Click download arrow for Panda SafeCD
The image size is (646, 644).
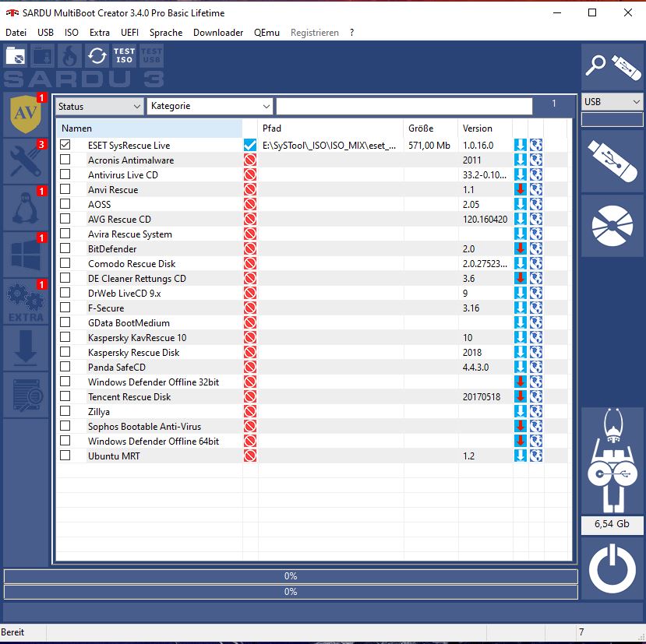(521, 367)
